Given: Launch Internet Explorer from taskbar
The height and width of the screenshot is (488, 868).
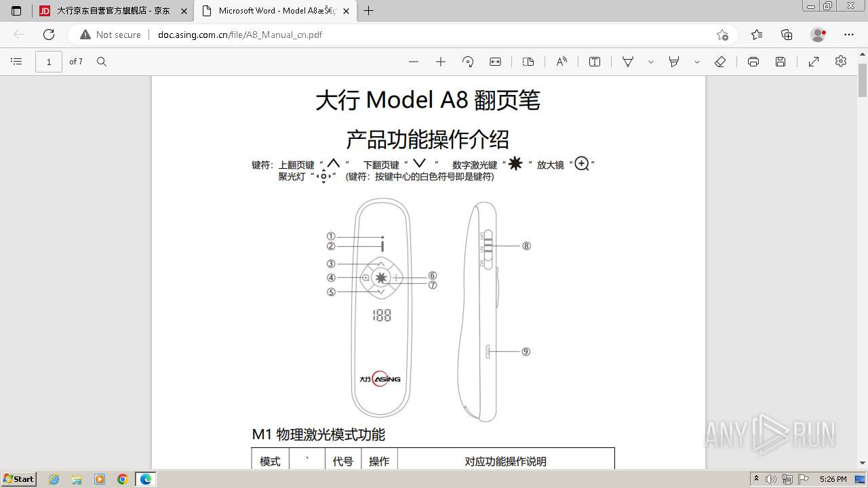Looking at the screenshot, I should click(54, 479).
